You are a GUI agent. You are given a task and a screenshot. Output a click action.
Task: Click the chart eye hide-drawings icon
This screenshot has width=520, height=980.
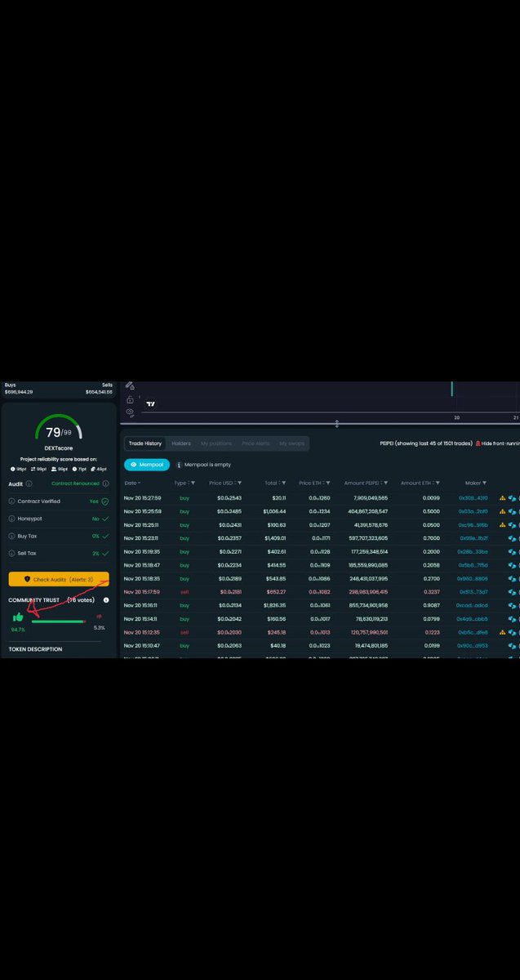pyautogui.click(x=130, y=412)
